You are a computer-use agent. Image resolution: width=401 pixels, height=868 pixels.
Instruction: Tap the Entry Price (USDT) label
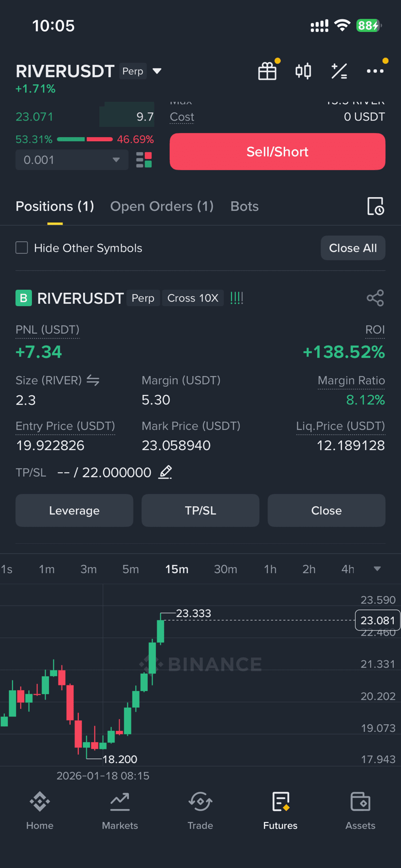tap(65, 426)
